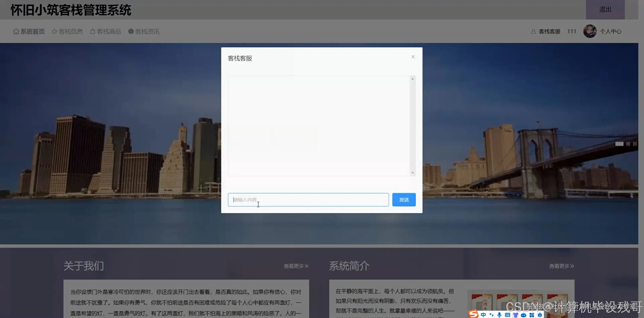Click the star icon beside 客栈信息

(54, 31)
